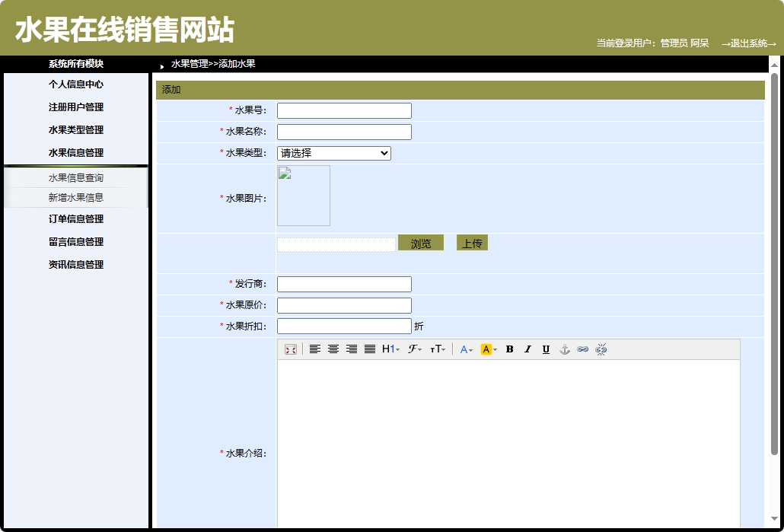This screenshot has width=784, height=532.
Task: Select the Bold icon in the editor toolbar
Action: [x=509, y=349]
